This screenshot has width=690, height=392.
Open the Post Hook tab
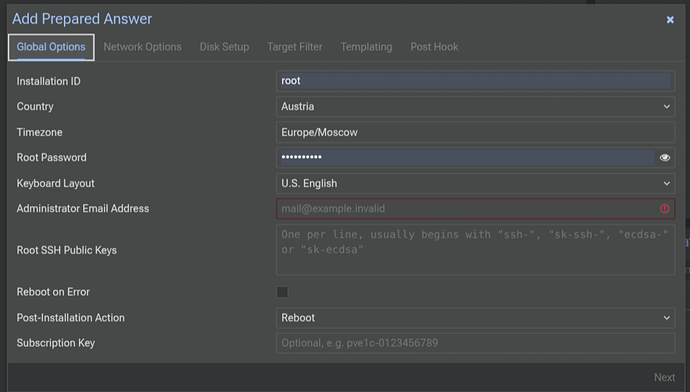click(x=434, y=47)
